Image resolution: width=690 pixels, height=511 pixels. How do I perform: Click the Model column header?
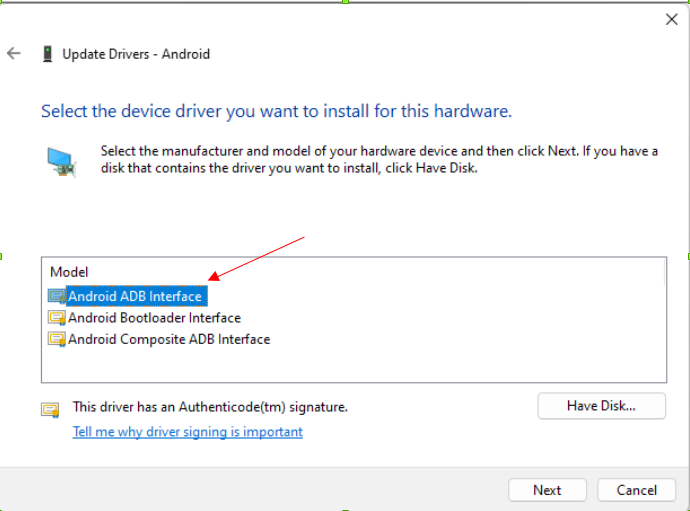(69, 272)
